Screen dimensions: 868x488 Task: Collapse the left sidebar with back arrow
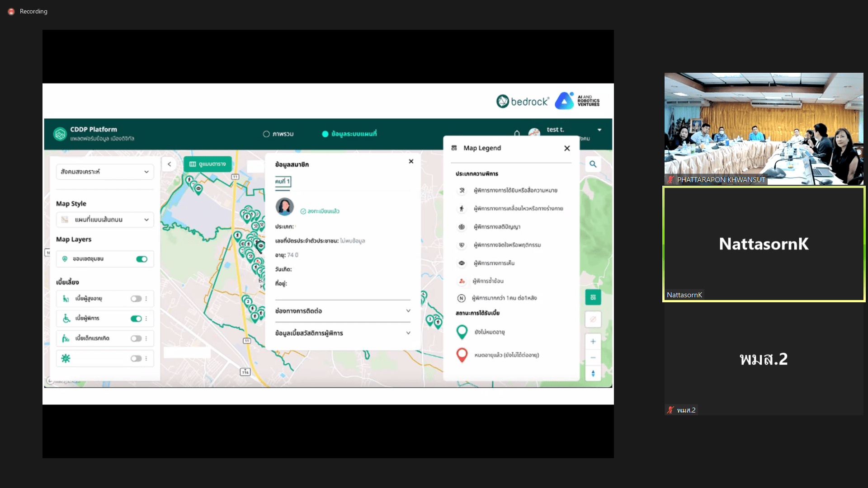point(169,164)
